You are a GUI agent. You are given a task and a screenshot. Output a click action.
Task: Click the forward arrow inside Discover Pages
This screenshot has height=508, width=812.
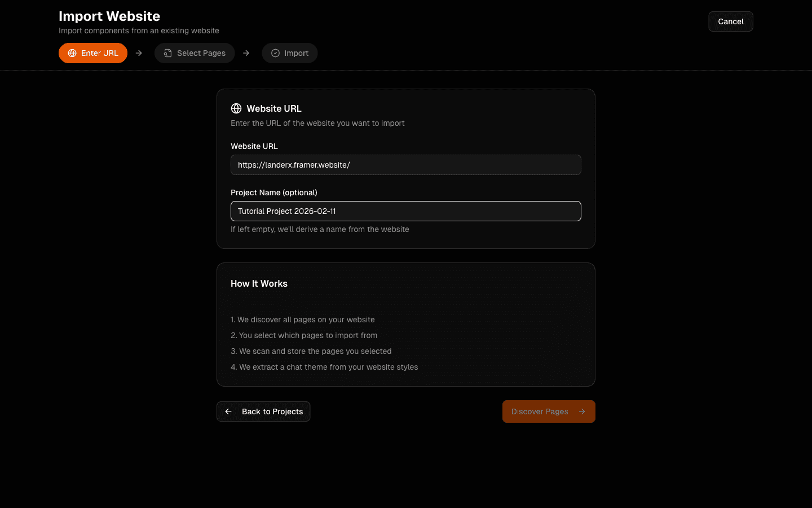[582, 411]
